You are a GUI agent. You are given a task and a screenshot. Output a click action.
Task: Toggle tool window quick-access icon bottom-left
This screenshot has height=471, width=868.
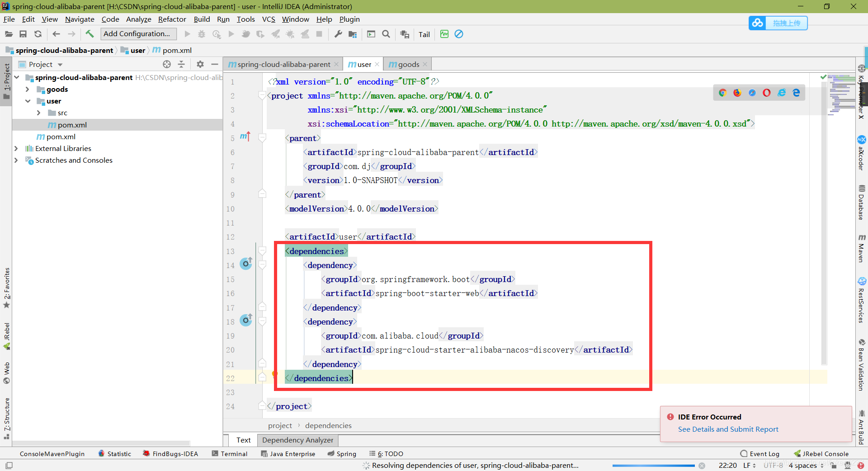[9, 465]
